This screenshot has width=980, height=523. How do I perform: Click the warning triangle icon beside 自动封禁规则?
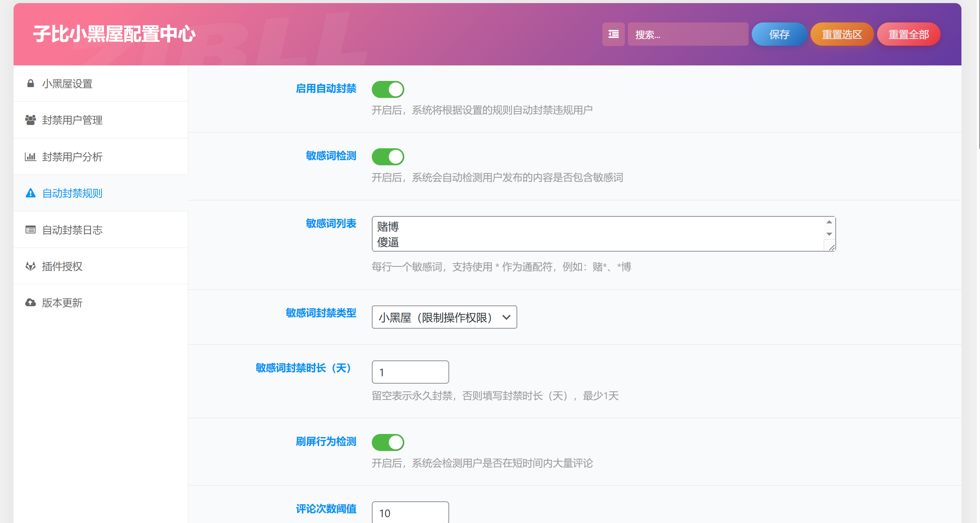click(31, 193)
